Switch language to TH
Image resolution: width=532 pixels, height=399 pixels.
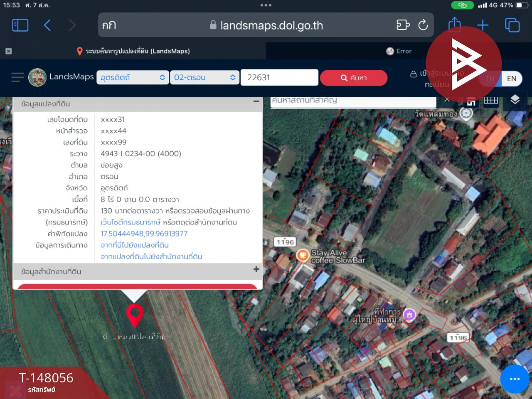tap(490, 79)
